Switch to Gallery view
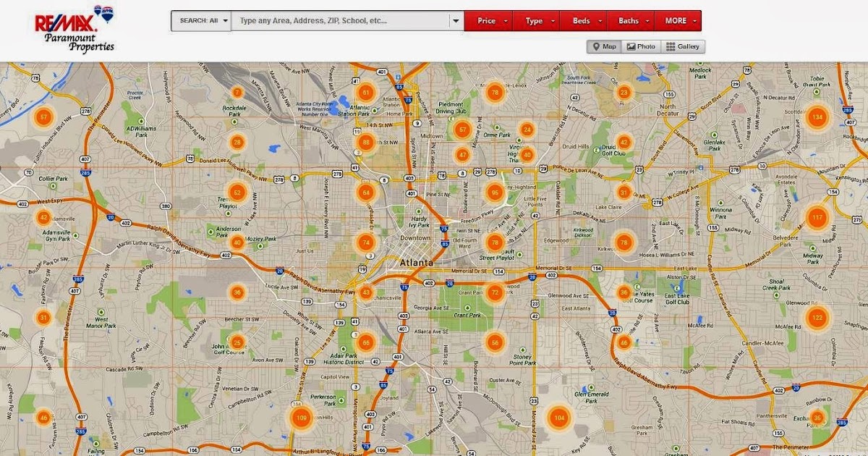The image size is (868, 456). [684, 46]
